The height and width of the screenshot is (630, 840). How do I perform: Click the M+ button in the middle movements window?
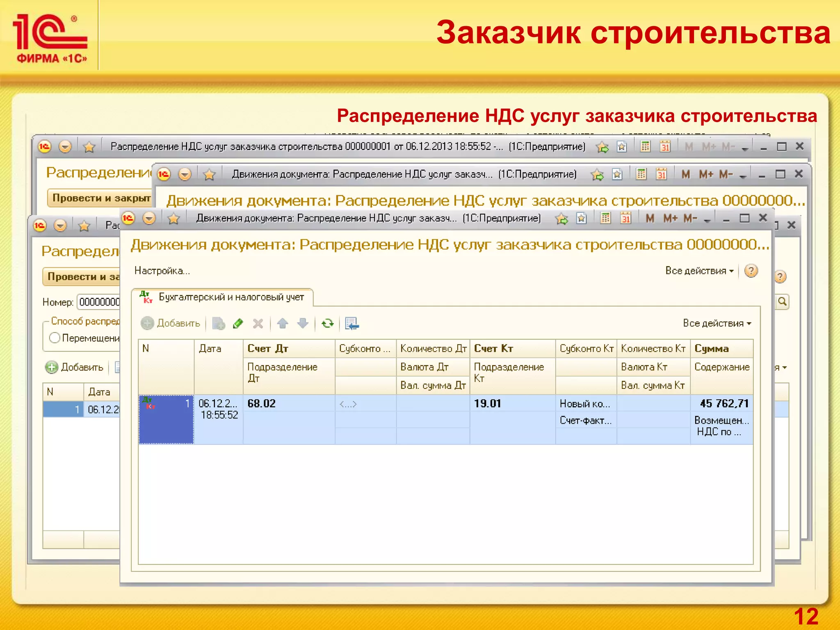point(706,174)
